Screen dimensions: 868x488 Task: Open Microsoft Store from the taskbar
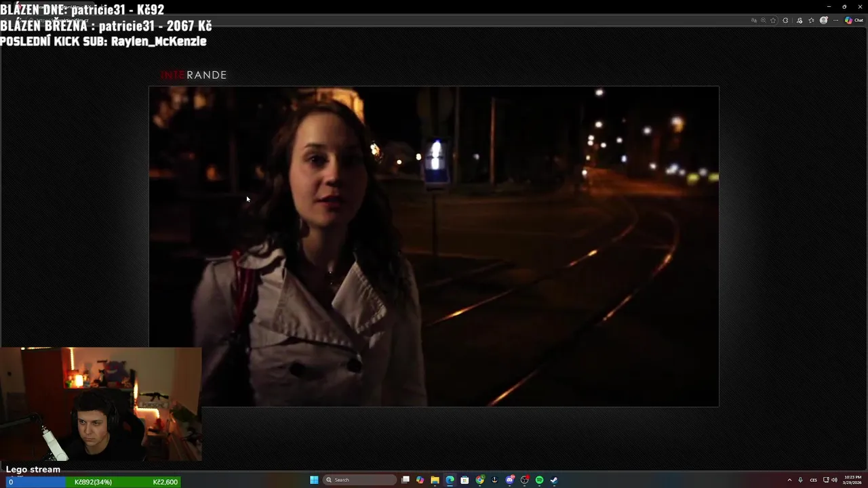pyautogui.click(x=465, y=480)
